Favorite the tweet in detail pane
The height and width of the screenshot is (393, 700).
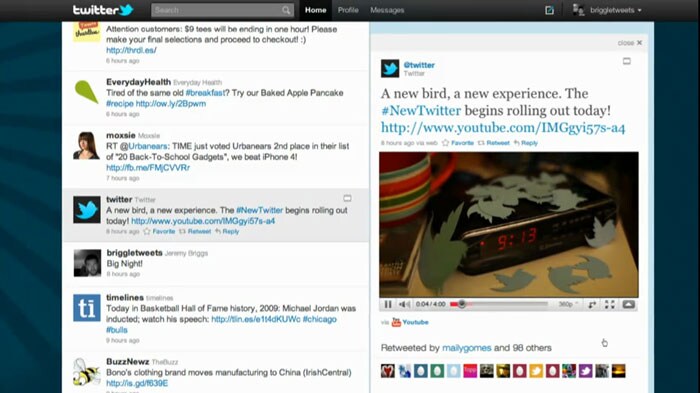click(x=458, y=143)
